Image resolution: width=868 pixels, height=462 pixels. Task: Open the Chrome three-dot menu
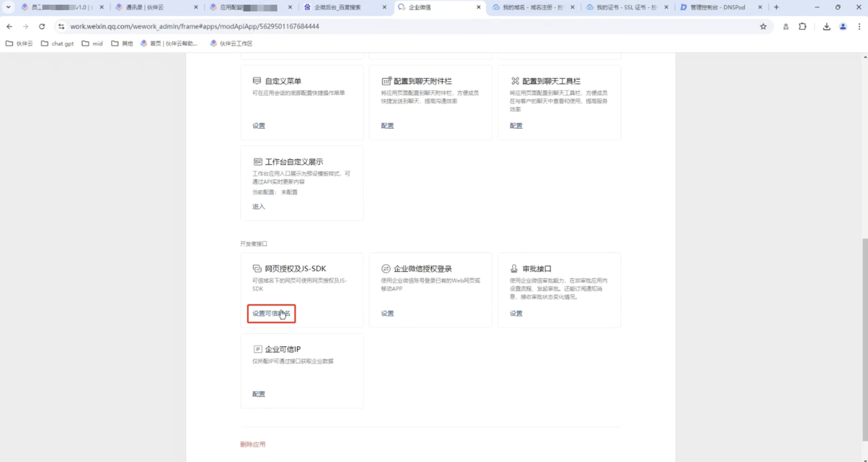[858, 26]
